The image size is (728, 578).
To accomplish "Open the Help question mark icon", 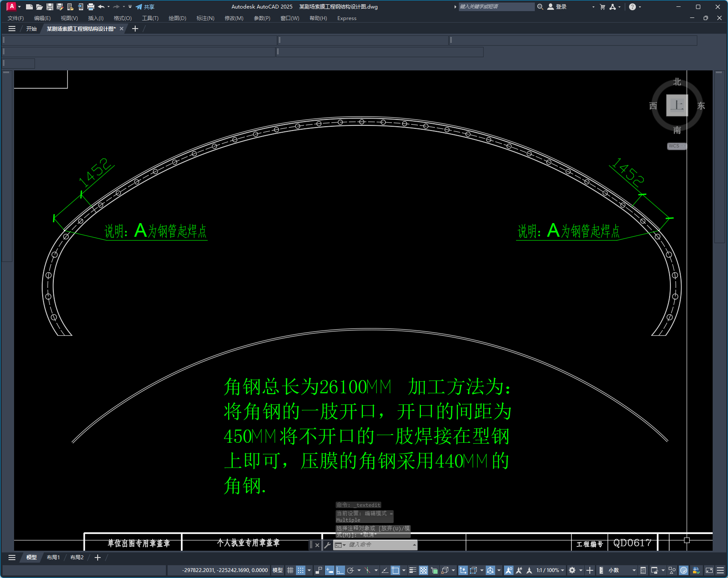I will (632, 7).
